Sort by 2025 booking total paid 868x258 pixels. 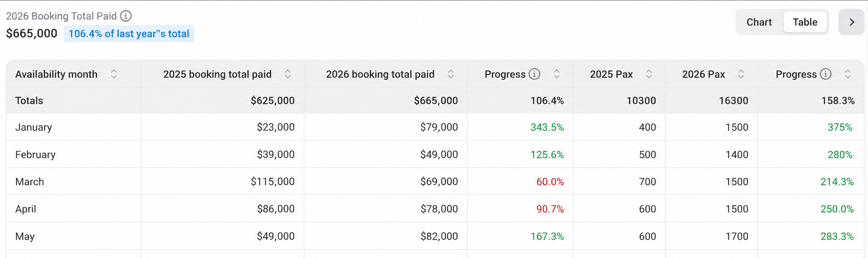[288, 74]
